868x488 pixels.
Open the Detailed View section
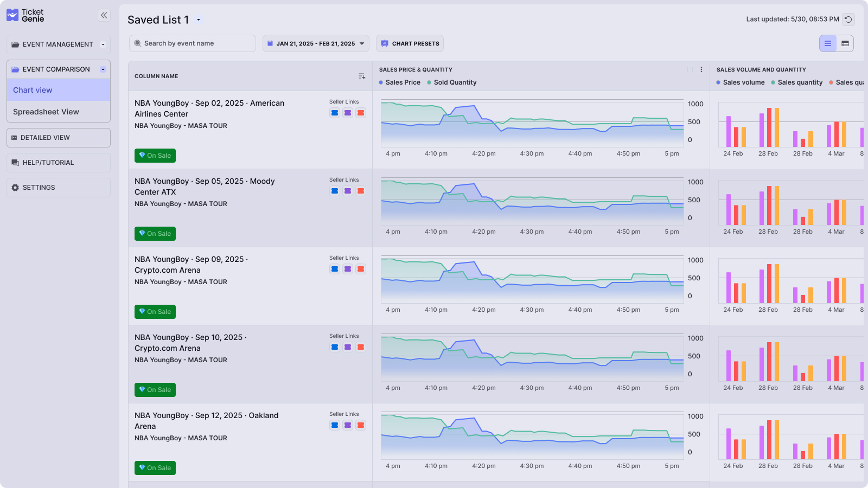coord(58,137)
